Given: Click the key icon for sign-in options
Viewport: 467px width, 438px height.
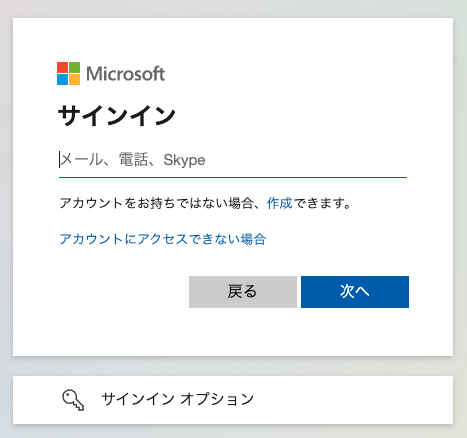Looking at the screenshot, I should pyautogui.click(x=73, y=400).
